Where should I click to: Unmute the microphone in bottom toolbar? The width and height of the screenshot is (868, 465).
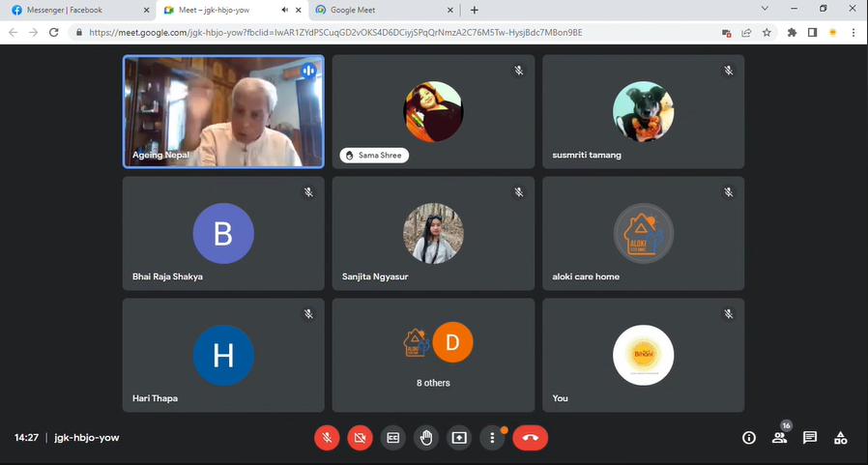point(327,438)
